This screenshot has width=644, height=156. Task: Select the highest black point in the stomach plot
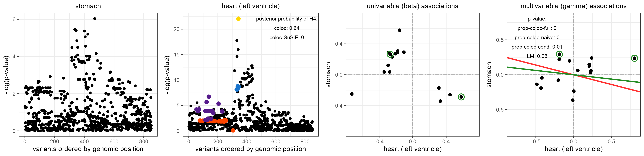94,19
